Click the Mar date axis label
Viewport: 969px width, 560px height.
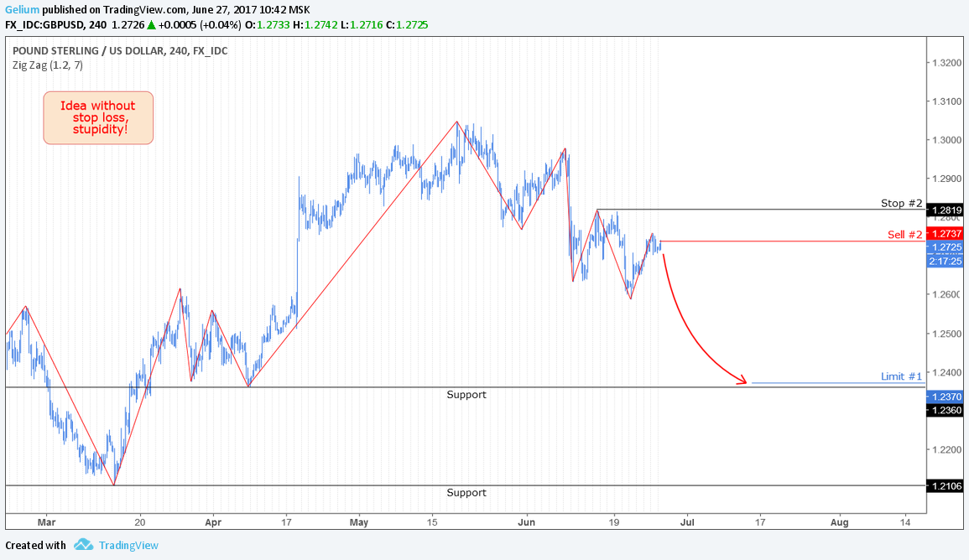pyautogui.click(x=46, y=522)
